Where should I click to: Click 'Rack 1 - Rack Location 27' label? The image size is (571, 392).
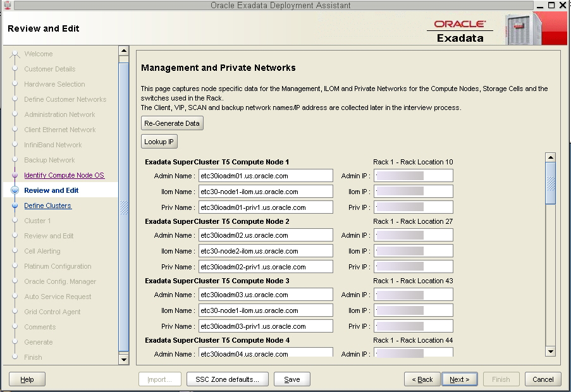pos(413,221)
